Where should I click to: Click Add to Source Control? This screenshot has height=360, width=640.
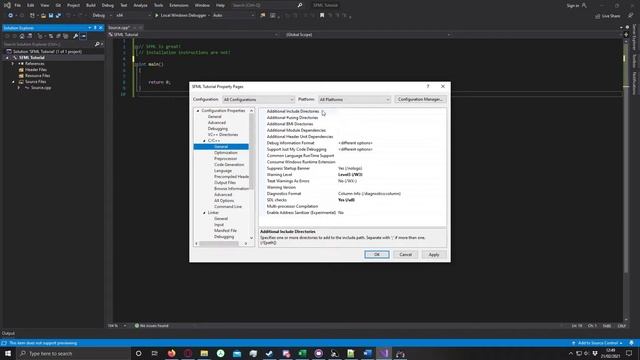click(x=597, y=343)
